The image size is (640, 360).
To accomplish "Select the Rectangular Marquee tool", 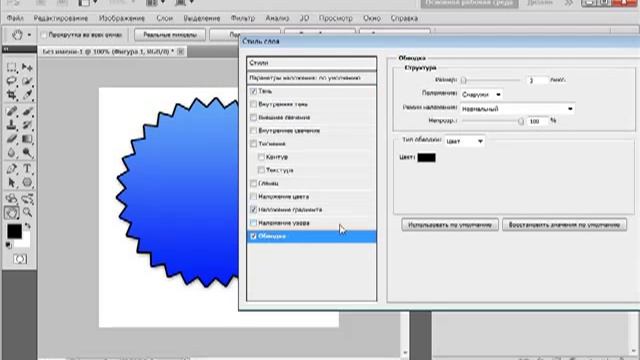I will [11, 67].
